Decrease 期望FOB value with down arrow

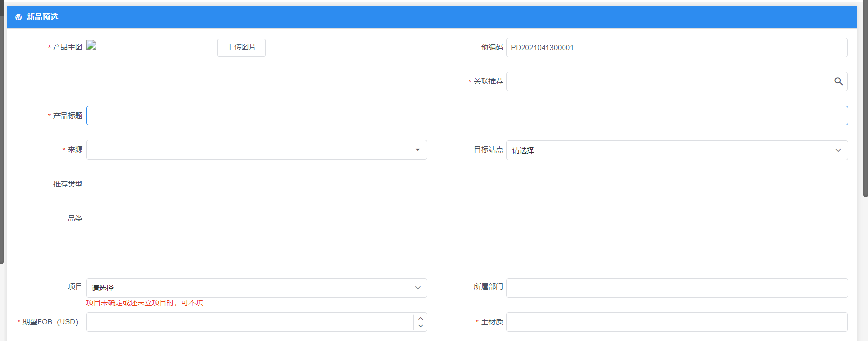point(421,326)
